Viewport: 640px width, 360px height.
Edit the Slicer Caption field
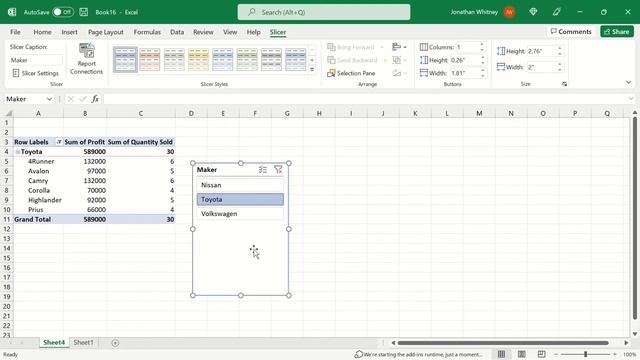pyautogui.click(x=36, y=60)
